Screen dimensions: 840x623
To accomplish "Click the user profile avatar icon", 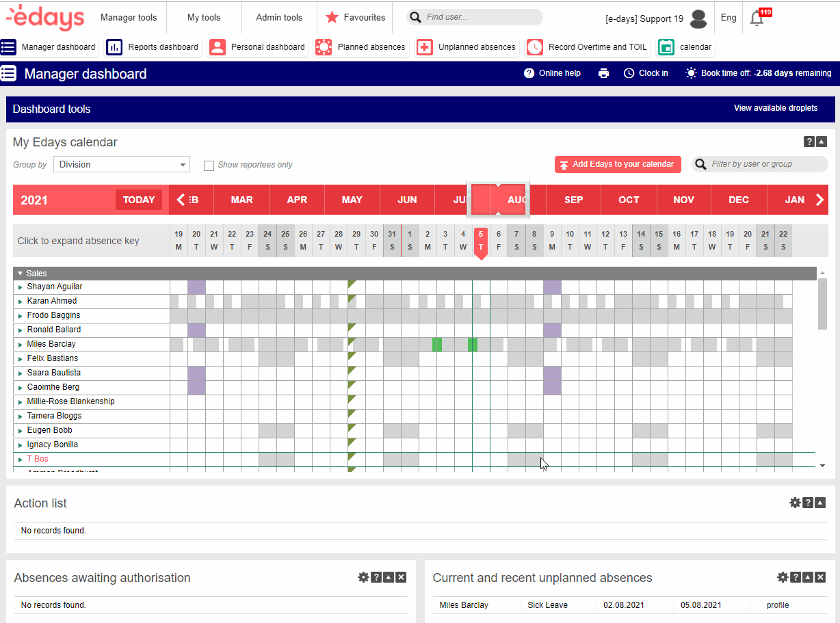I will (x=698, y=19).
